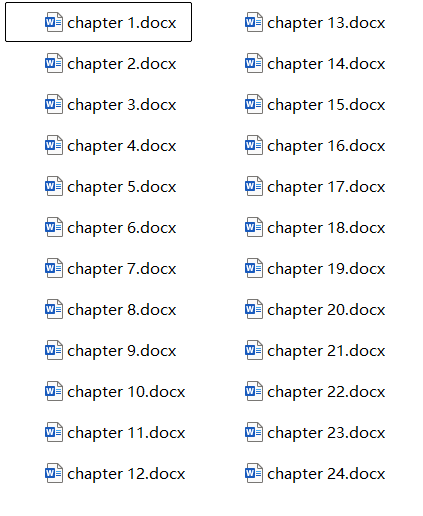Choose the chapter 16.docx file name
The height and width of the screenshot is (516, 423).
[326, 146]
